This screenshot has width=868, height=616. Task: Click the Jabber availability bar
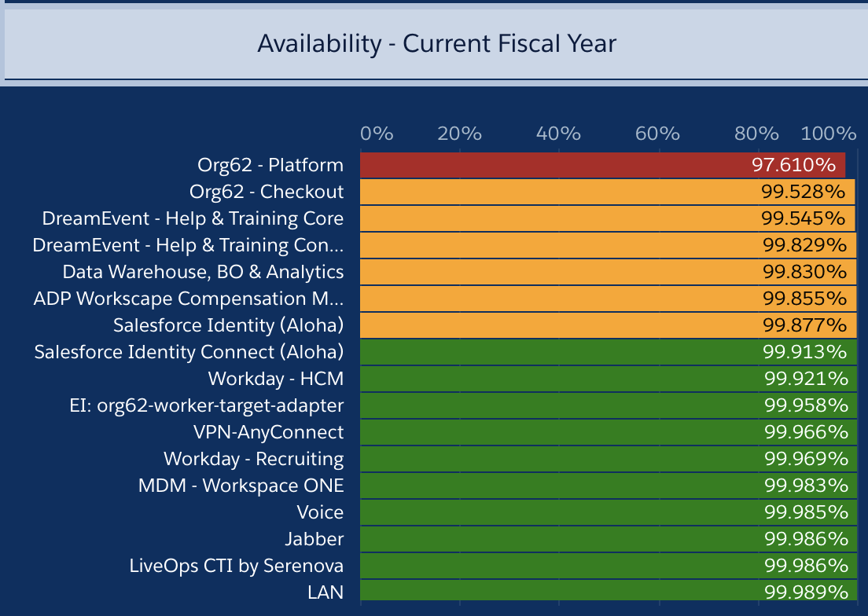[609, 539]
